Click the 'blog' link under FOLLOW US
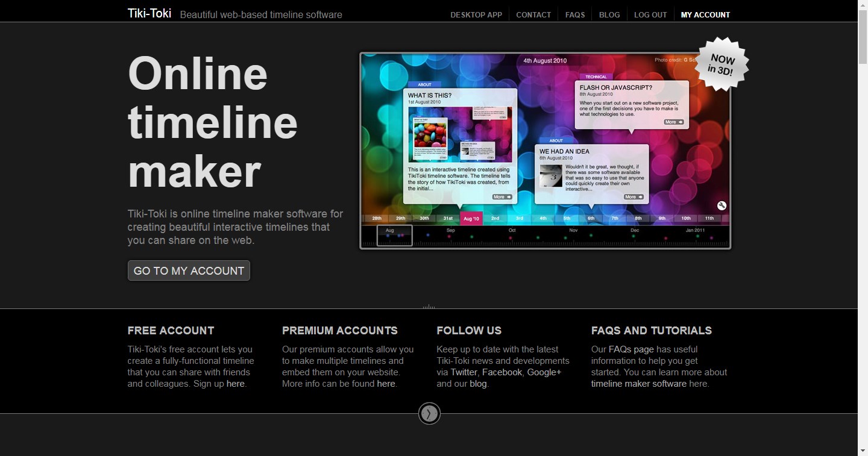This screenshot has width=868, height=456. coord(478,384)
